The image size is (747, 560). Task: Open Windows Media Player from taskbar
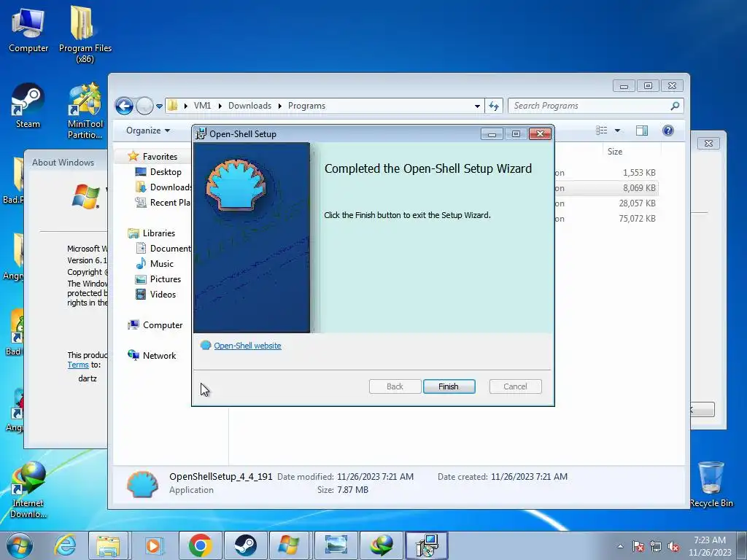pyautogui.click(x=153, y=545)
